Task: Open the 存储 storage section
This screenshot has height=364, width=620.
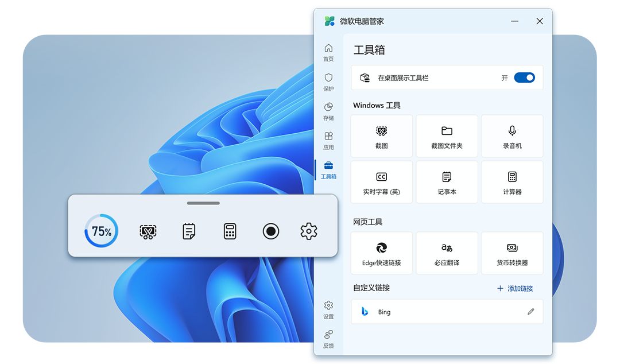Action: tap(328, 111)
